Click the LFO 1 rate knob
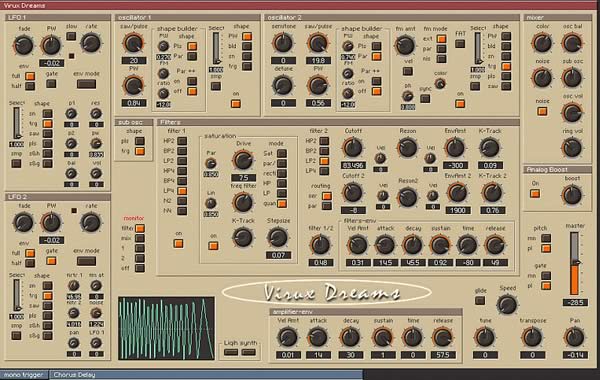The width and height of the screenshot is (600, 380). point(91,42)
